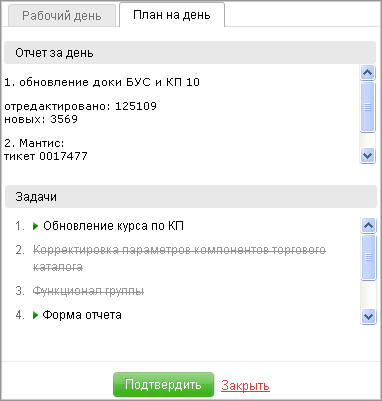Click the Закрыть link

[x=245, y=386]
